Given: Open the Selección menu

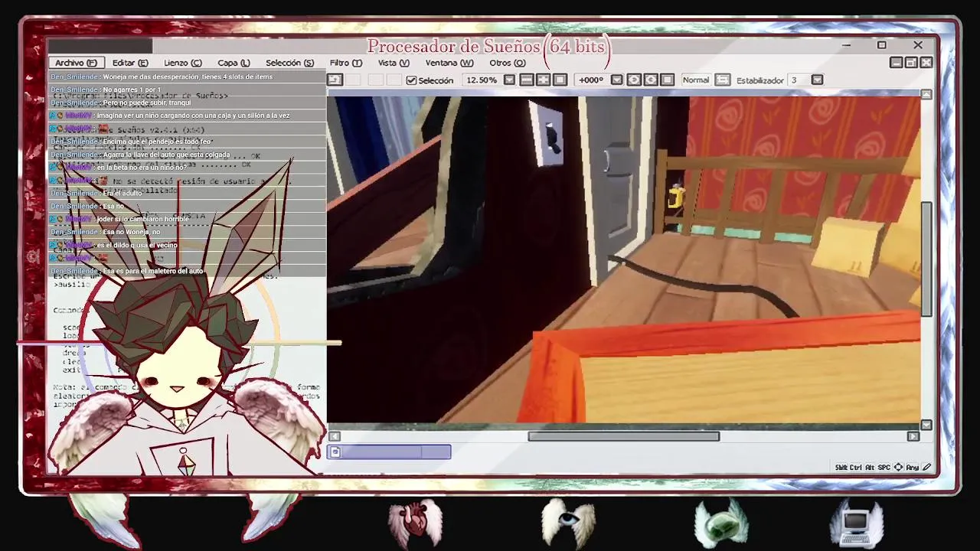Looking at the screenshot, I should [x=289, y=63].
